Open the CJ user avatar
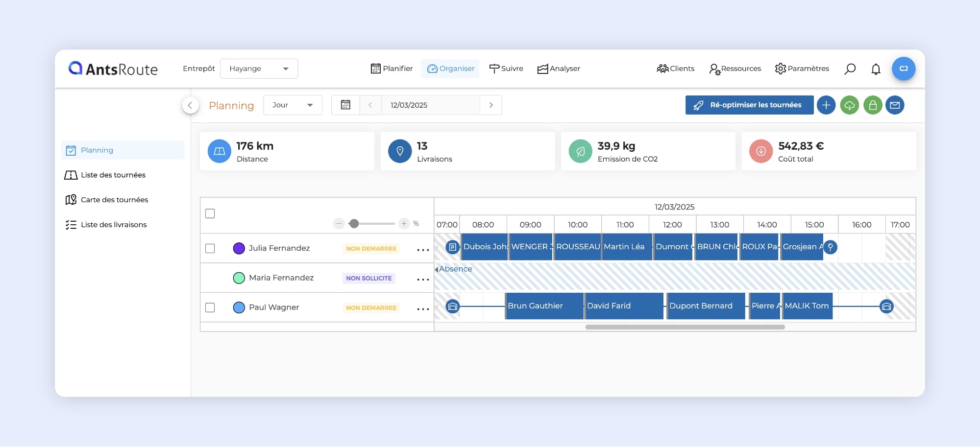 (x=903, y=69)
